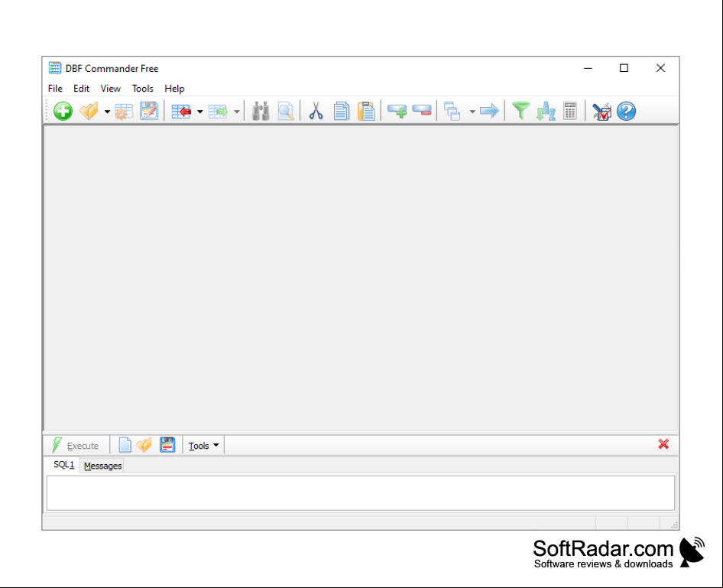The image size is (723, 588).
Task: Click inside the SQL query text box
Action: (x=361, y=493)
